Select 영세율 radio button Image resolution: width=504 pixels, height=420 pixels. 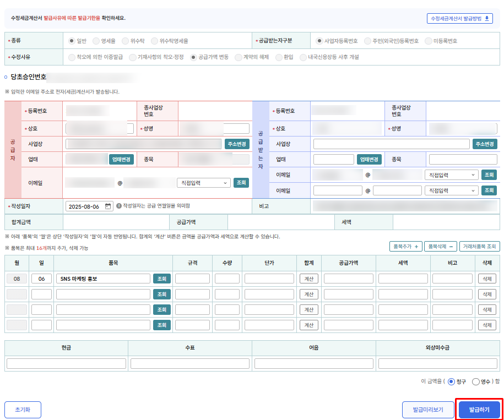[x=96, y=41]
